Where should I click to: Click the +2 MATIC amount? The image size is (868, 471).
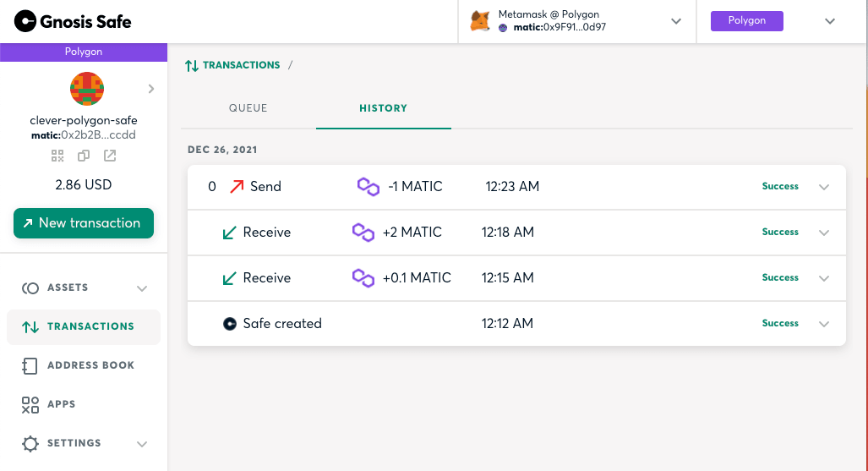point(412,233)
